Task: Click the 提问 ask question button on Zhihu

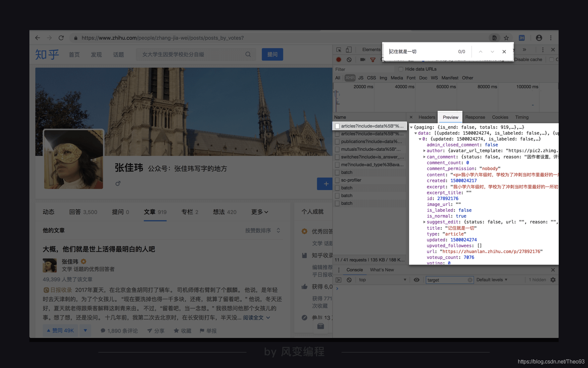Action: click(x=272, y=54)
